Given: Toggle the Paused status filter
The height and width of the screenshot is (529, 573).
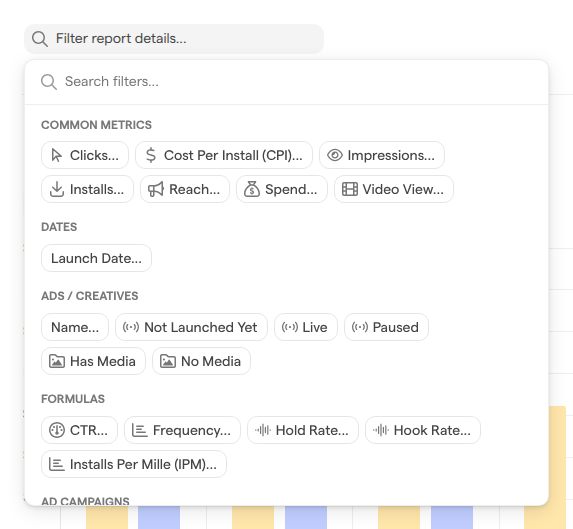Looking at the screenshot, I should tap(386, 327).
